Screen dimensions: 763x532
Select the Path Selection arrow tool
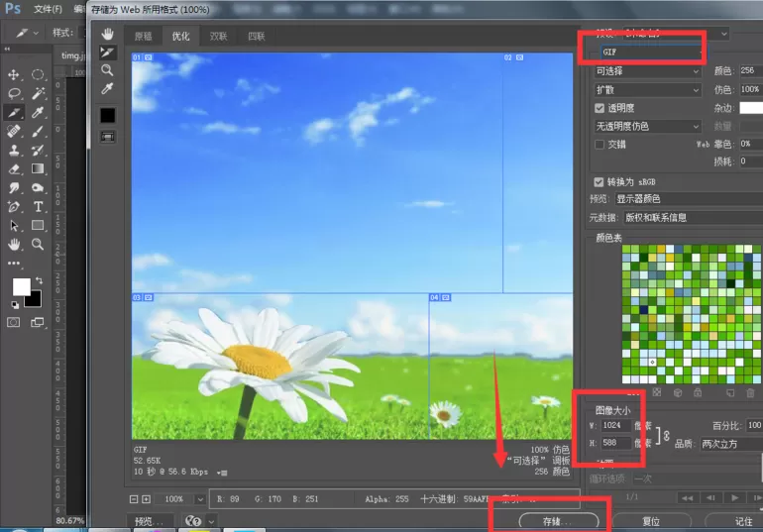(14, 225)
